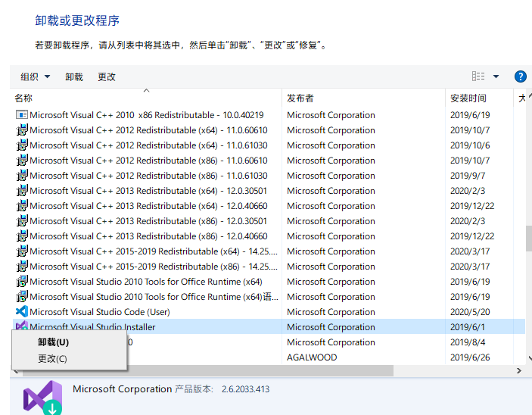Click icon of Visual C++ 2012 x86 11.0.60610
Viewport: 532px width, 415px height.
coord(22,161)
